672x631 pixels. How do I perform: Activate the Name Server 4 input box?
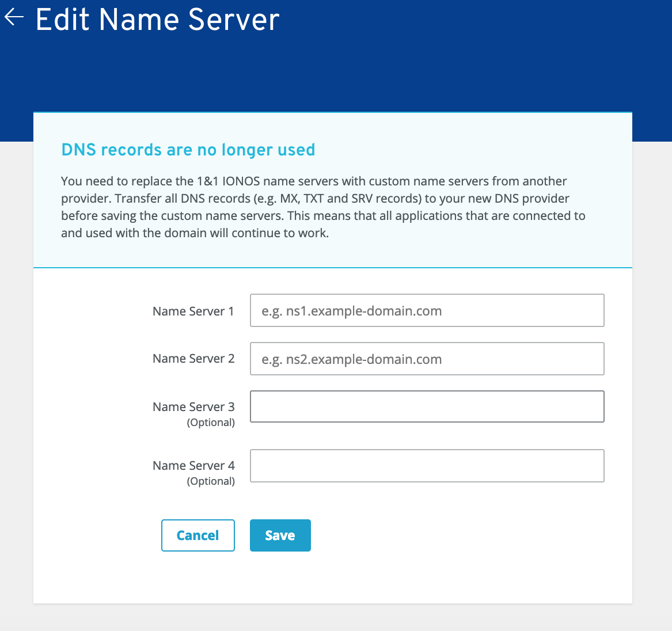427,466
